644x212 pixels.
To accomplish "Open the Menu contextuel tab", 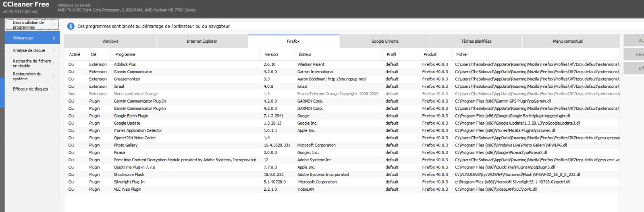I will click(x=567, y=41).
